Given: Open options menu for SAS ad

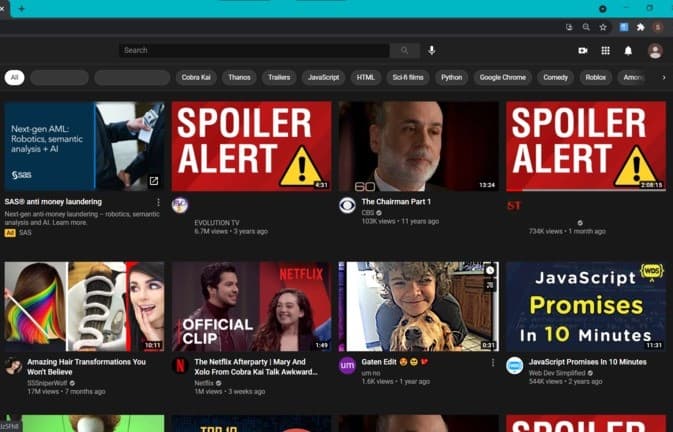Looking at the screenshot, I should (x=158, y=202).
